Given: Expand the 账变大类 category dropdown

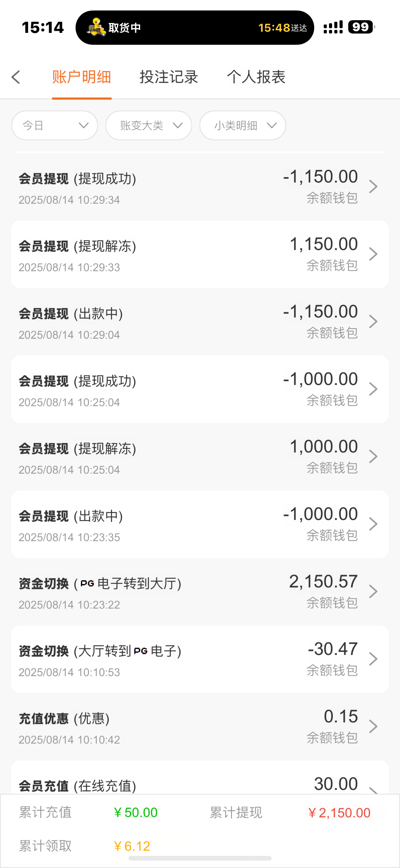Looking at the screenshot, I should (149, 126).
